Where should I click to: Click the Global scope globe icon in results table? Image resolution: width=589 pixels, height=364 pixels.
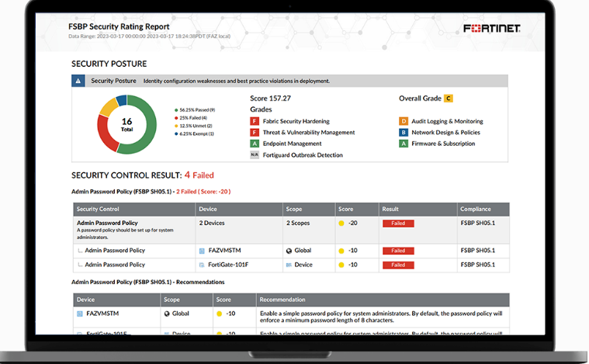coord(289,251)
